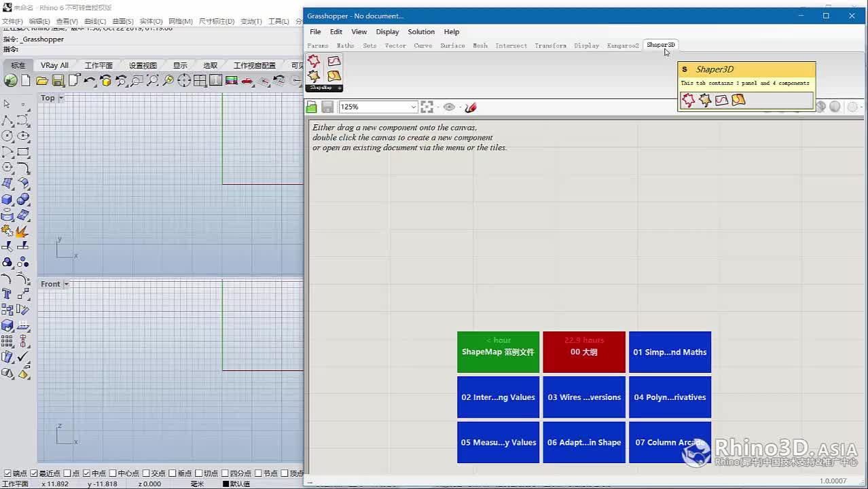Image resolution: width=868 pixels, height=489 pixels.
Task: Select Rhino's VRay All toolbar tab
Action: click(54, 65)
